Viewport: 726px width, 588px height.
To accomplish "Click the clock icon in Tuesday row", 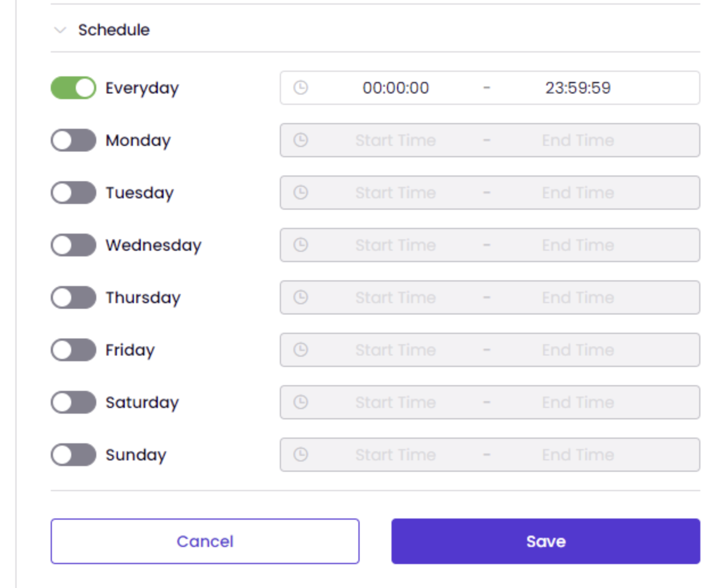I will click(x=301, y=193).
